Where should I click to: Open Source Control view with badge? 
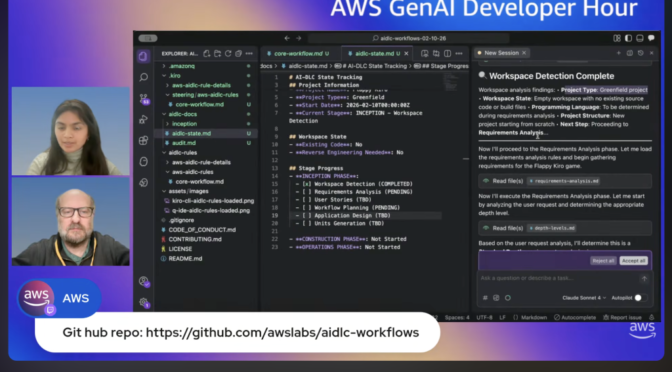tap(144, 99)
